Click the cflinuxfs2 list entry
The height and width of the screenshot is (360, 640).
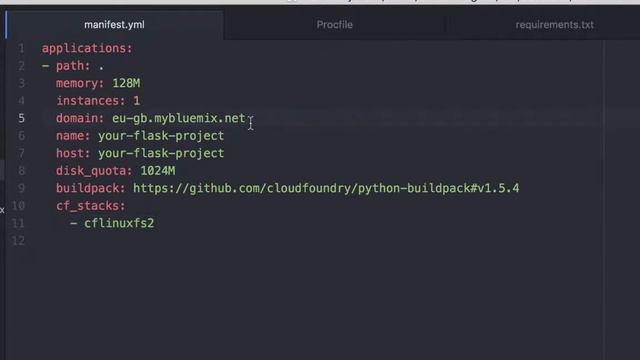[x=119, y=223]
